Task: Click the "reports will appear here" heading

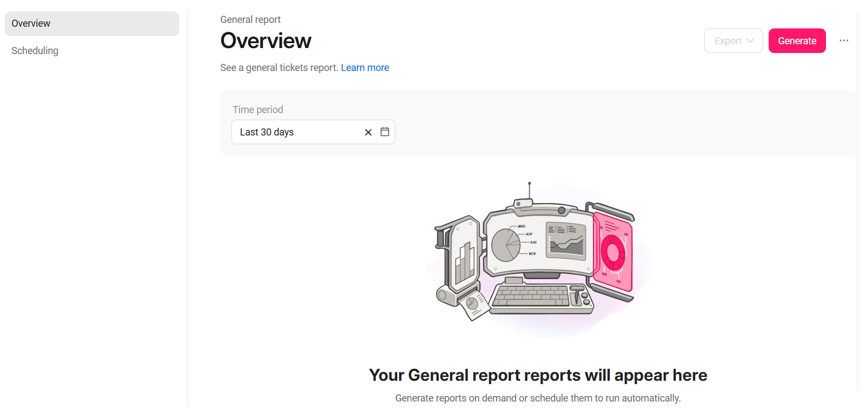Action: tap(538, 375)
